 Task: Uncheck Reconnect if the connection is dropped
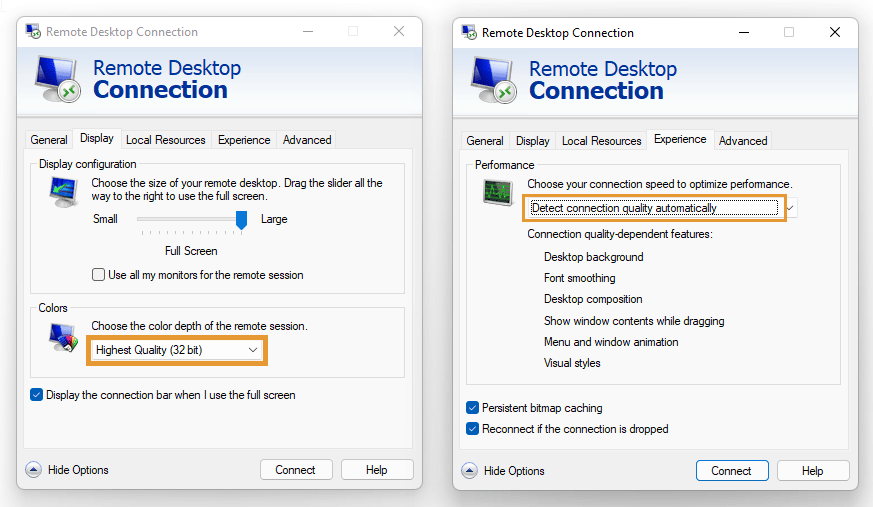[472, 429]
